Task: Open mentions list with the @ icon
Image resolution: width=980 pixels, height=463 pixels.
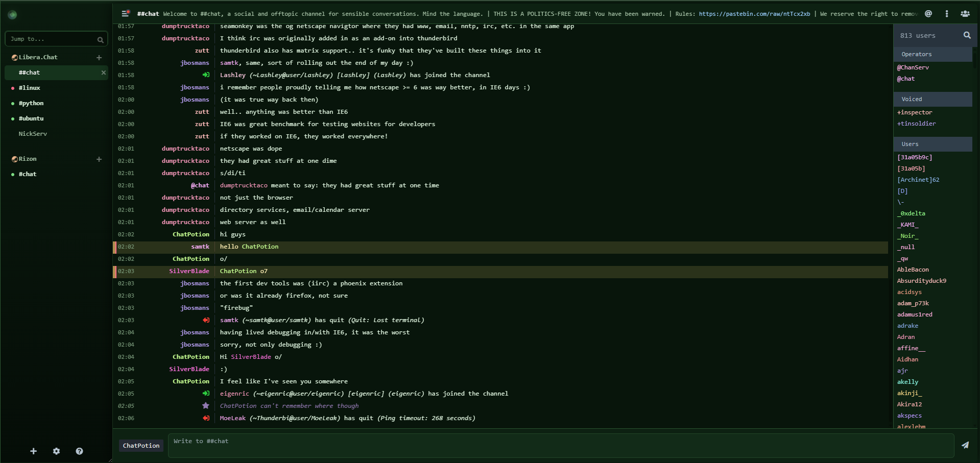Action: point(928,14)
